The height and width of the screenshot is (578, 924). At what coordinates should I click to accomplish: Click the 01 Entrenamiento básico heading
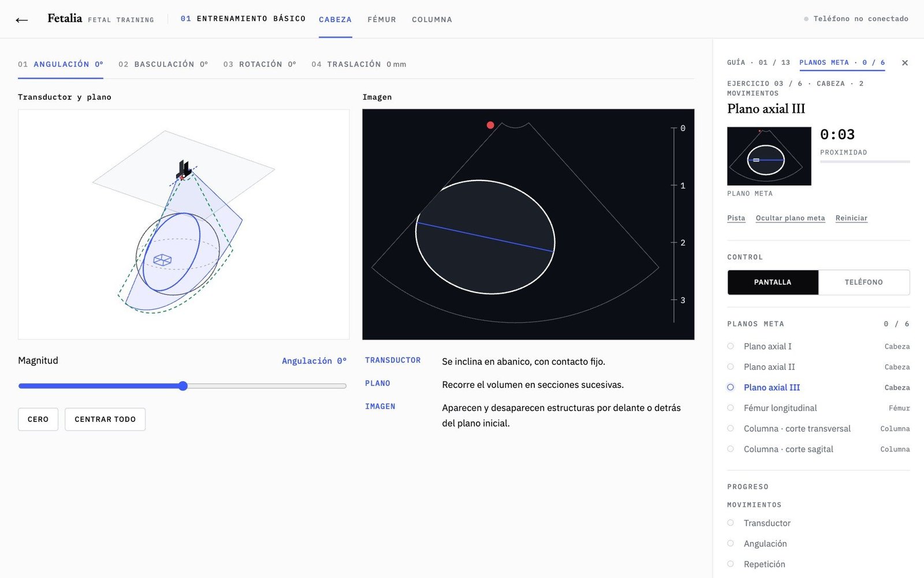click(x=243, y=19)
